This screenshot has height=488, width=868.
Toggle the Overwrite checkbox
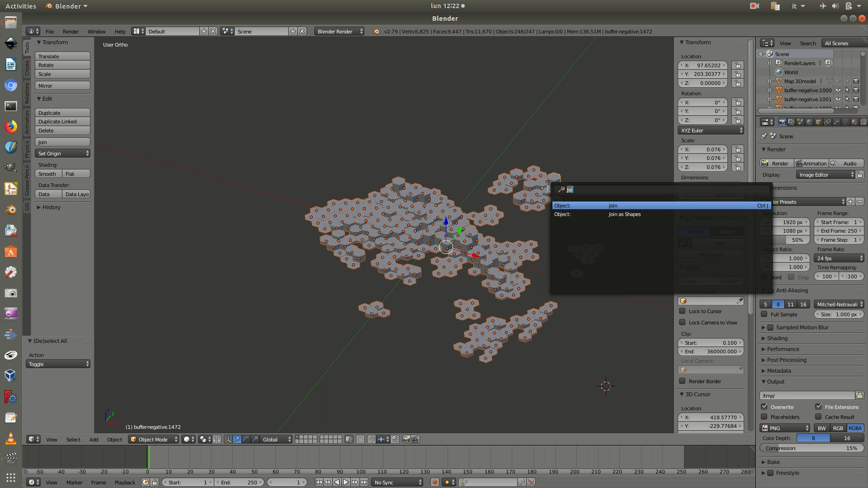pos(764,407)
